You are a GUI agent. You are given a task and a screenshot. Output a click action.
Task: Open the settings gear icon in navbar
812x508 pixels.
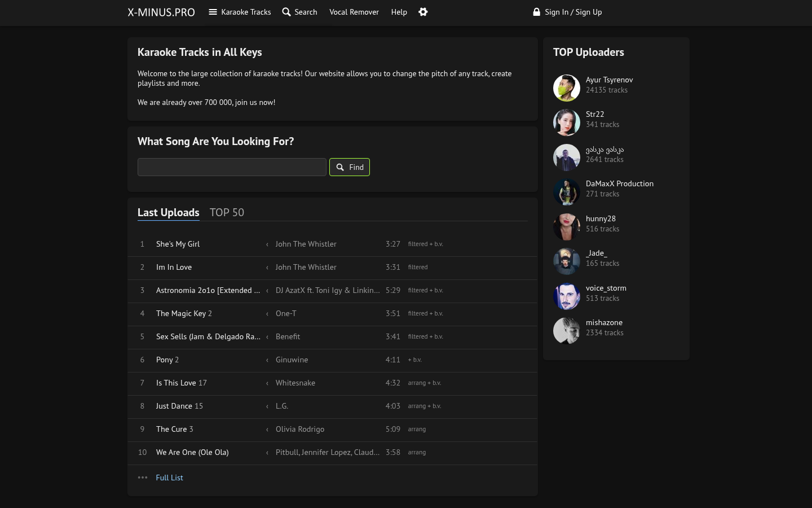click(x=423, y=12)
